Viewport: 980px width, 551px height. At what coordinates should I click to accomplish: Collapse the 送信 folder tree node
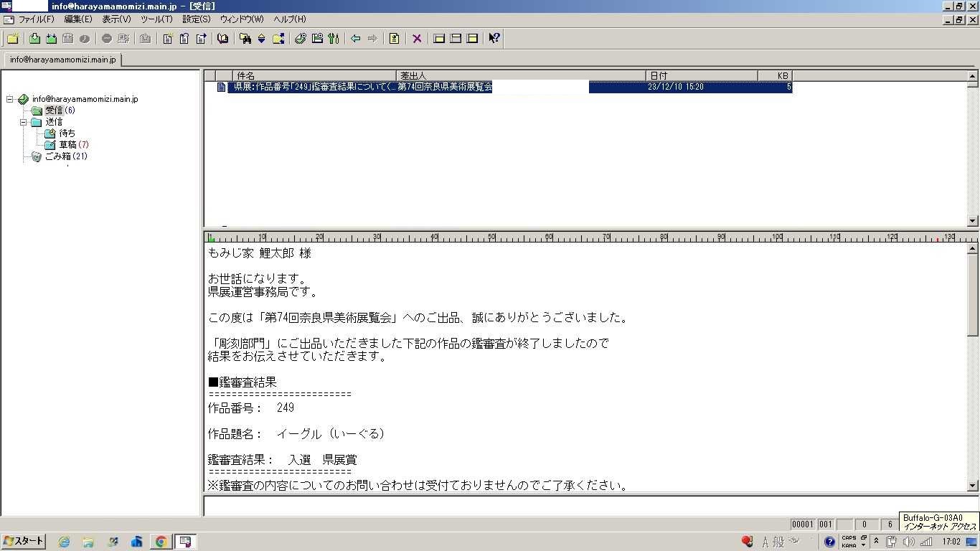coord(23,122)
